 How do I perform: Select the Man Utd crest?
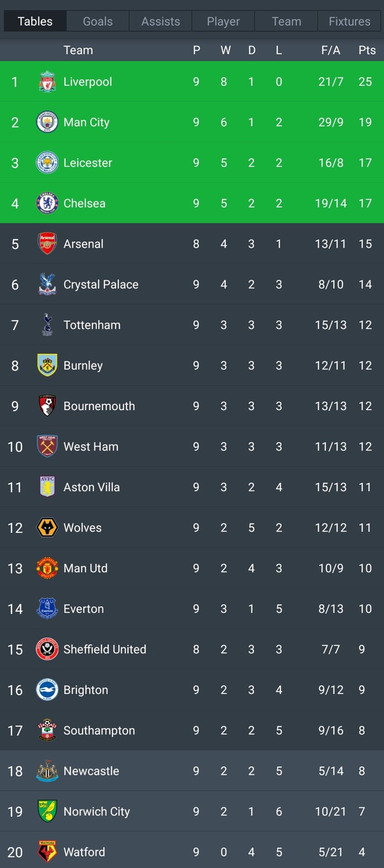point(47,569)
